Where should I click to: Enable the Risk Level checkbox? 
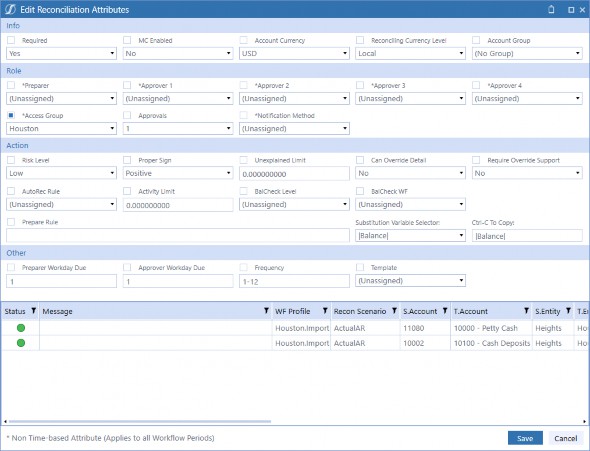tap(11, 160)
